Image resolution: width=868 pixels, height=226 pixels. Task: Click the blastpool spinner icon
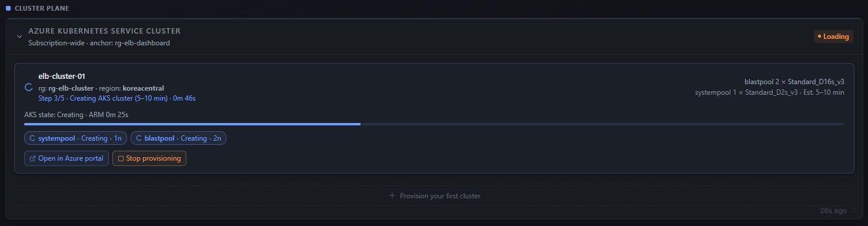pyautogui.click(x=138, y=138)
